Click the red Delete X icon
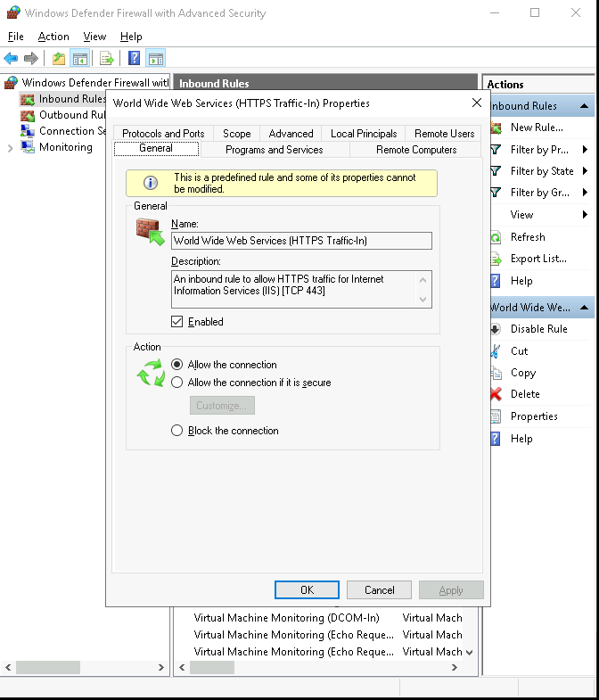Screen dimensions: 599x700 496,394
